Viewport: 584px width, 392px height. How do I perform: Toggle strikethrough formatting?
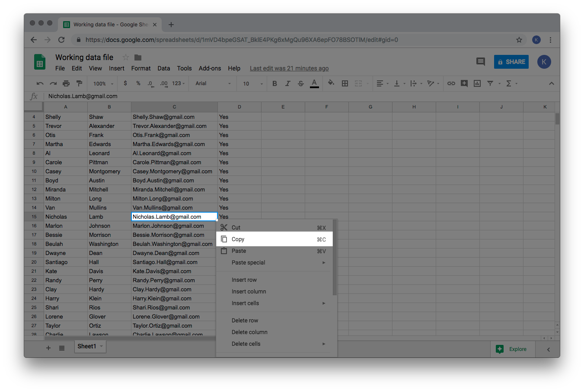click(x=301, y=83)
